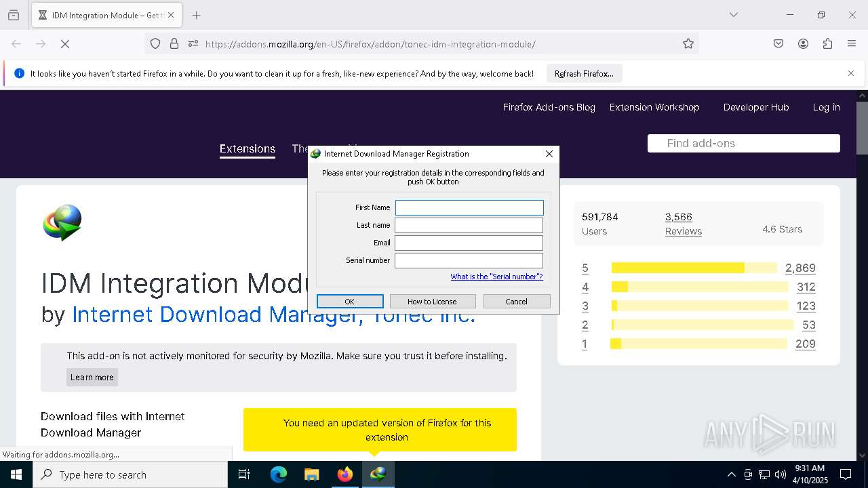Open the List all tabs dropdown
868x488 pixels.
(733, 15)
